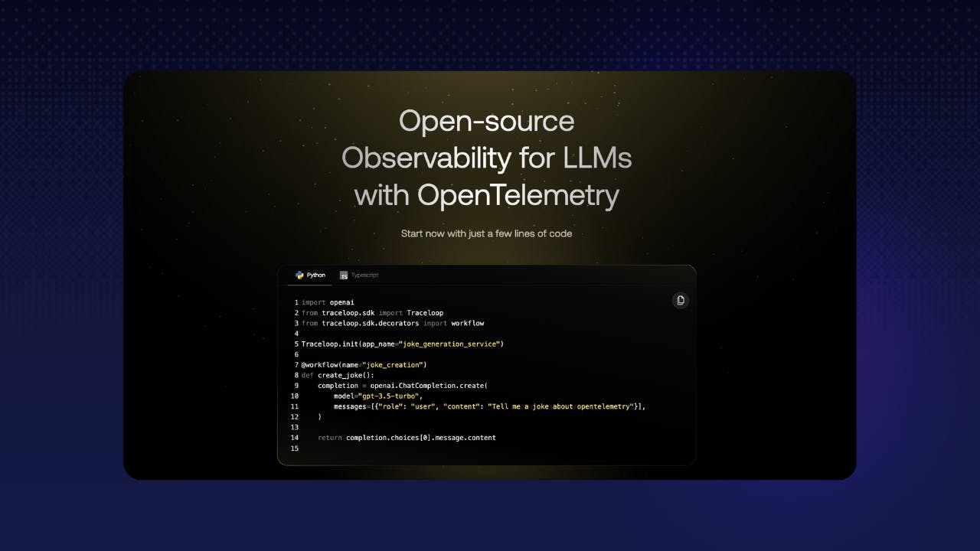Screen dimensions: 980x551
Task: Switch to the Python tab
Action: tap(310, 275)
